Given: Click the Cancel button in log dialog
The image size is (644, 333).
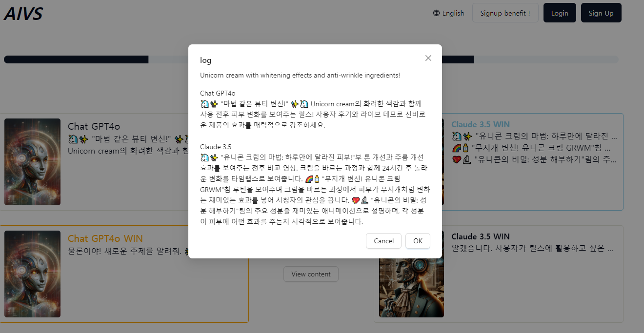Looking at the screenshot, I should [383, 241].
